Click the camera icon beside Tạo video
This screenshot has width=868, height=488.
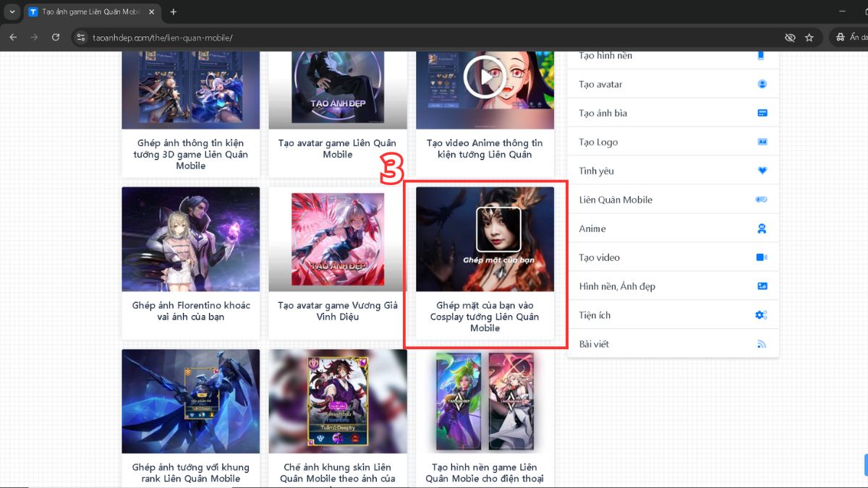[762, 257]
